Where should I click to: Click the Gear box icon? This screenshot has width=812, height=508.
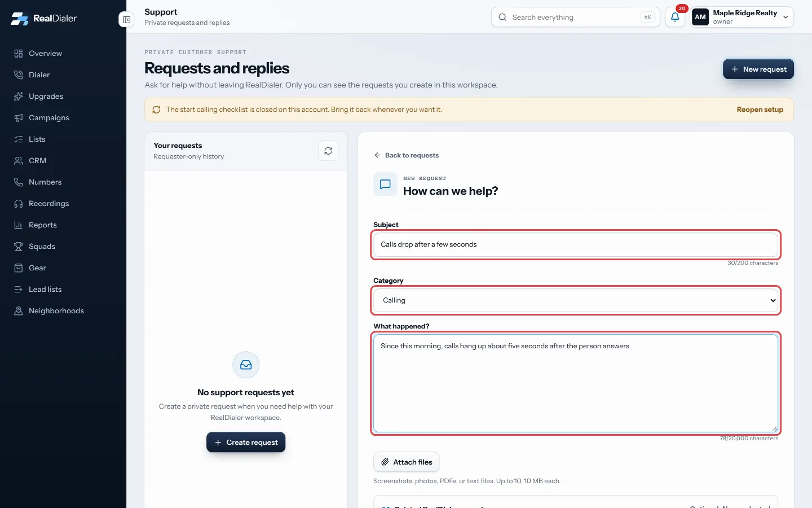click(x=19, y=268)
